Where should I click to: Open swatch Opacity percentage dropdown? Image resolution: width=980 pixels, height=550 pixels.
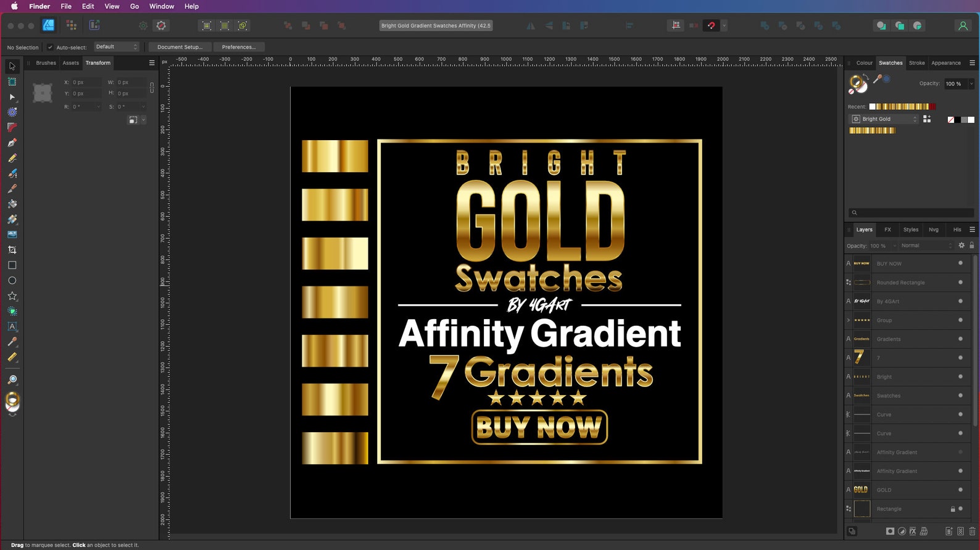(971, 83)
